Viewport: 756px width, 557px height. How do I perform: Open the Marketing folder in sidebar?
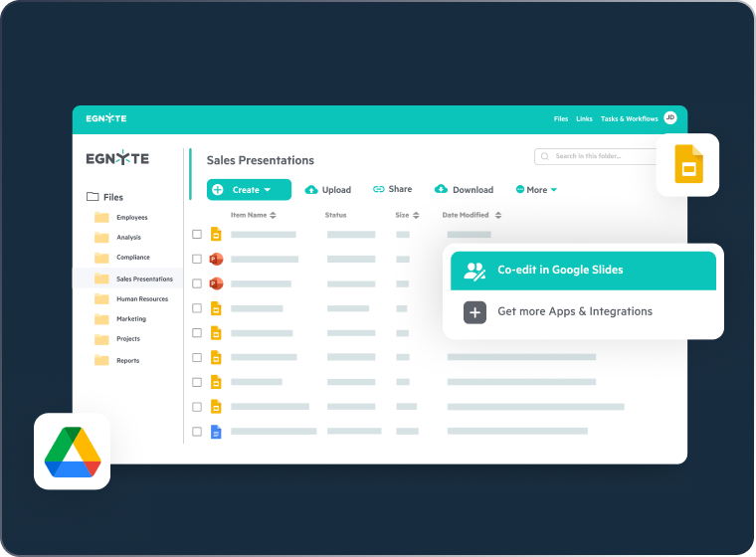pyautogui.click(x=130, y=319)
